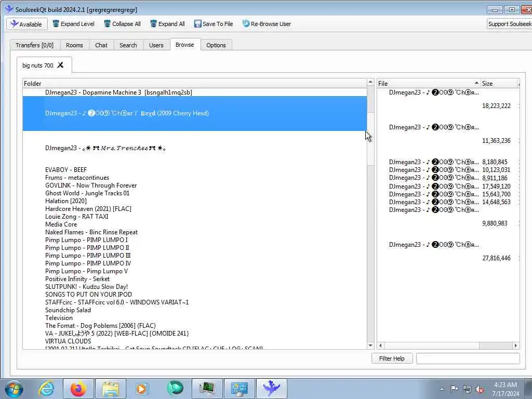Launch Internet Explorer from taskbar

point(46,389)
